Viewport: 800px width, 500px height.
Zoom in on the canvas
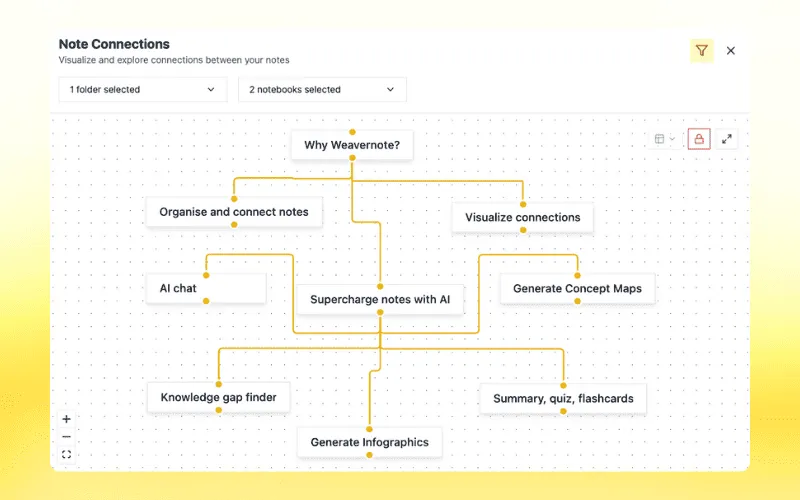(66, 420)
